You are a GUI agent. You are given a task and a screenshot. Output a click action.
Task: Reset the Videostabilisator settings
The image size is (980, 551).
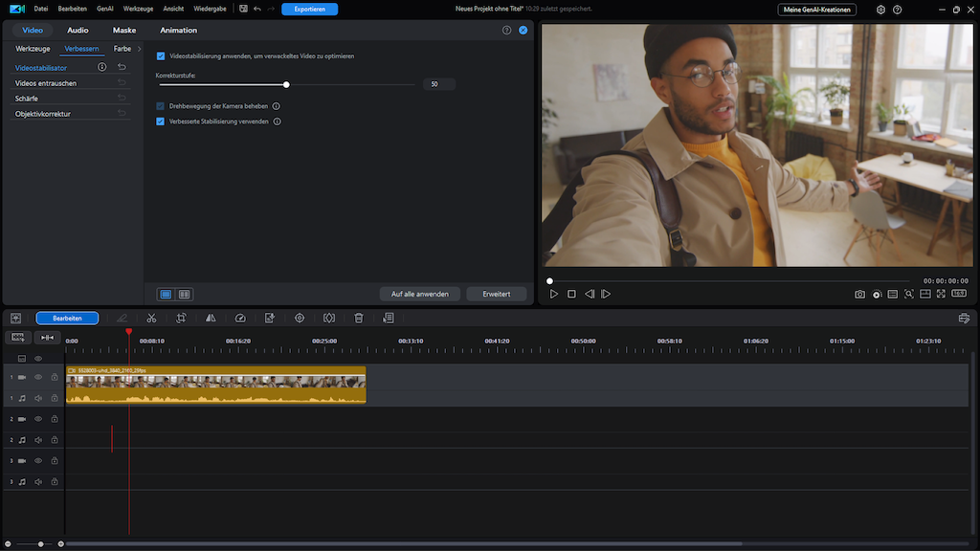(x=122, y=68)
